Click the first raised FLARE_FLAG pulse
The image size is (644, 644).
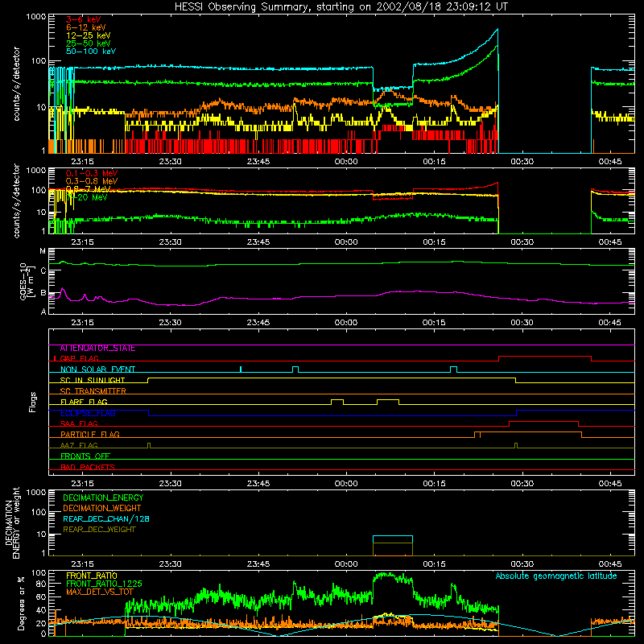tap(337, 402)
